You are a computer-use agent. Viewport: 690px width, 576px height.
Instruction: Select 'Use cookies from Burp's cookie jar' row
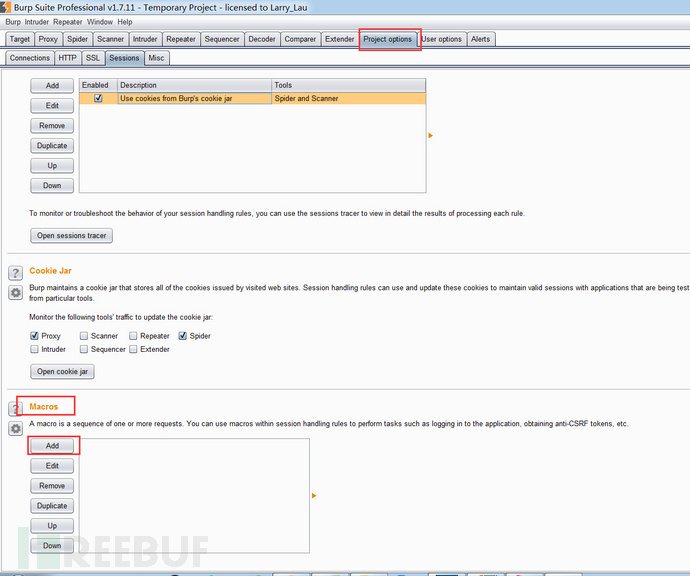[253, 98]
